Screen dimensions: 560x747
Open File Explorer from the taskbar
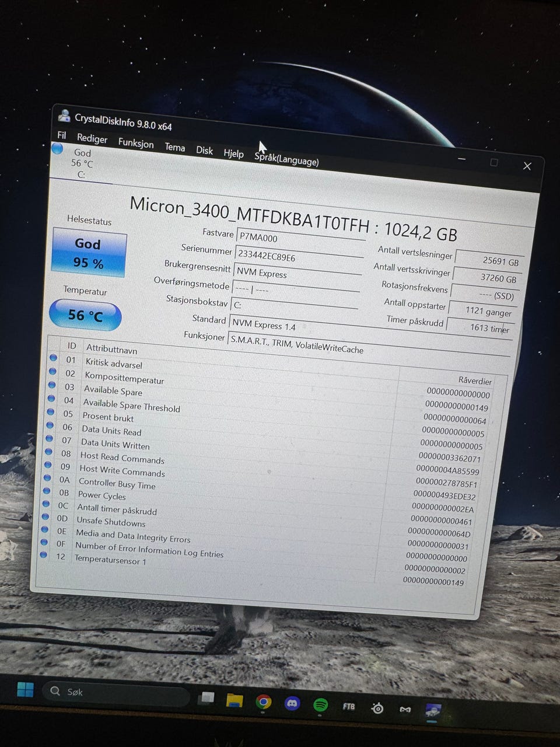coord(235,700)
